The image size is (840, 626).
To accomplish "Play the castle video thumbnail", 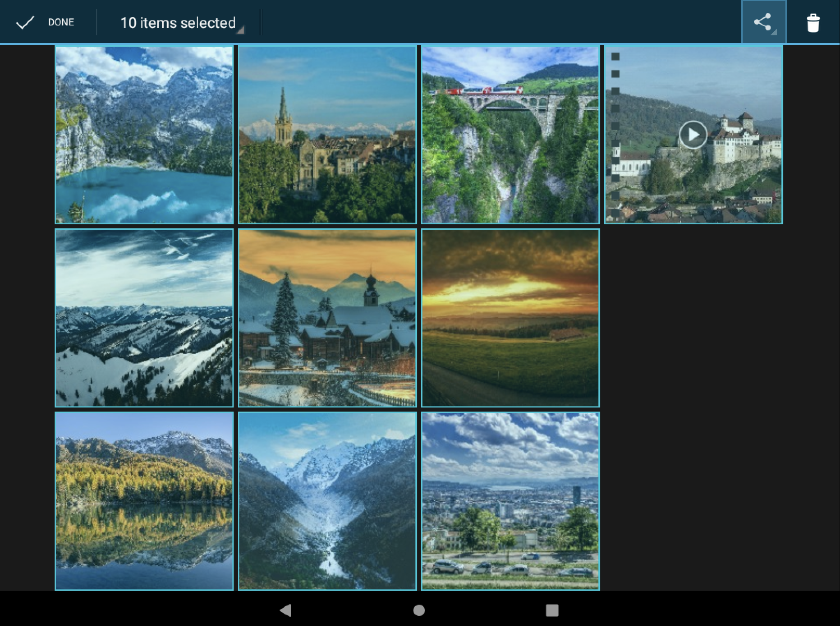I will 693,135.
